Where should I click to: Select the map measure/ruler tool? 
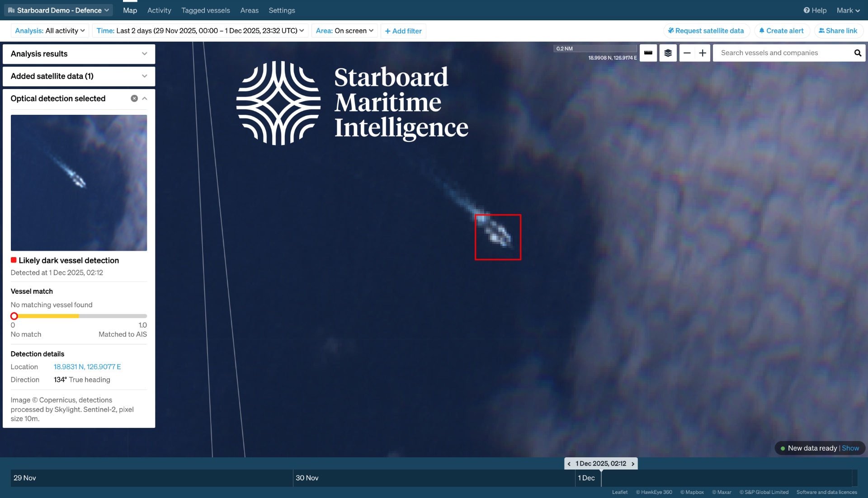[x=648, y=53]
